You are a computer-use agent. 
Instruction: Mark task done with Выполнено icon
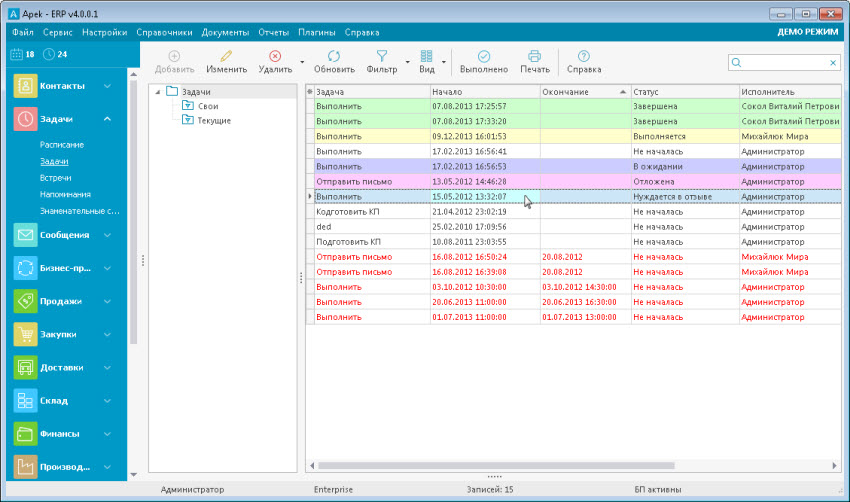[483, 57]
